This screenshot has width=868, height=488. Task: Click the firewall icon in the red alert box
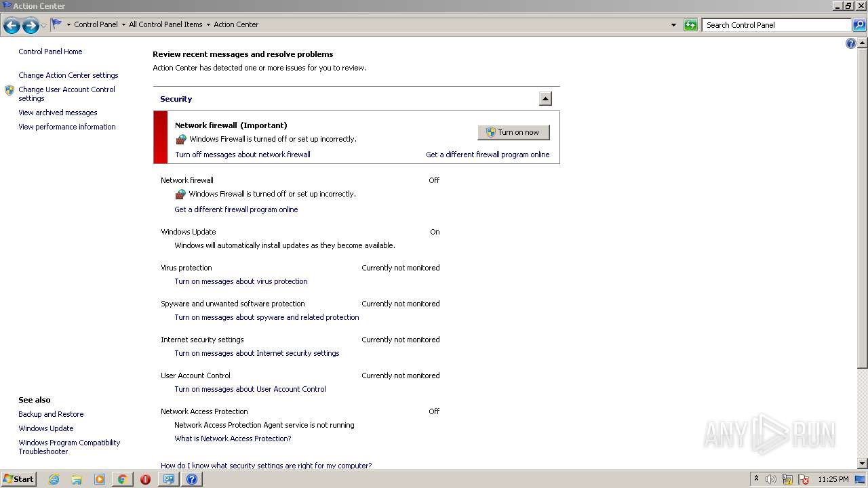click(x=181, y=139)
